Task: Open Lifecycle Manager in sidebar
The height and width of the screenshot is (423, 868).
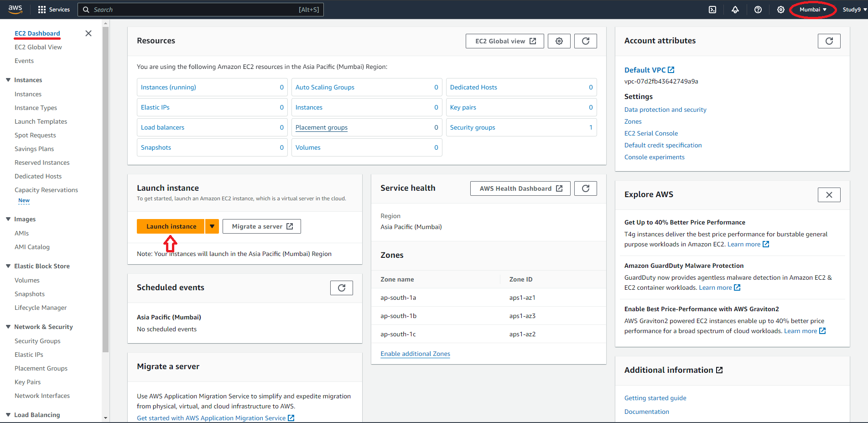Action: (41, 308)
